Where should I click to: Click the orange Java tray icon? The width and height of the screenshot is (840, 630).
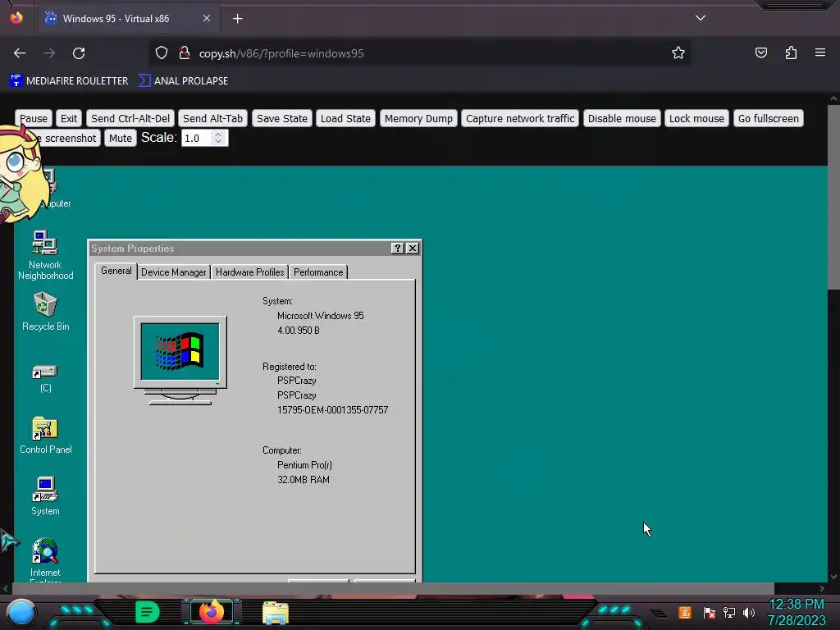point(685,612)
